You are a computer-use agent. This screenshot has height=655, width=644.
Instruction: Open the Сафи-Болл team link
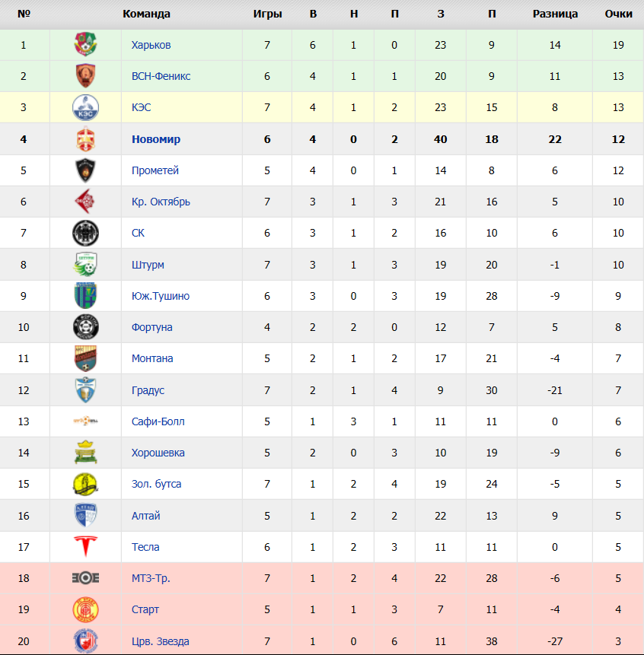158,421
